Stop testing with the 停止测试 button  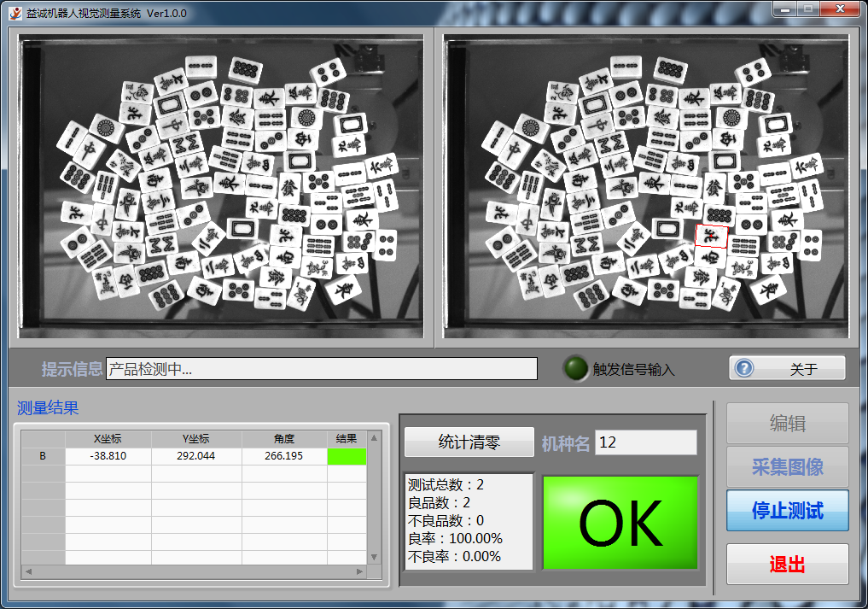click(787, 511)
